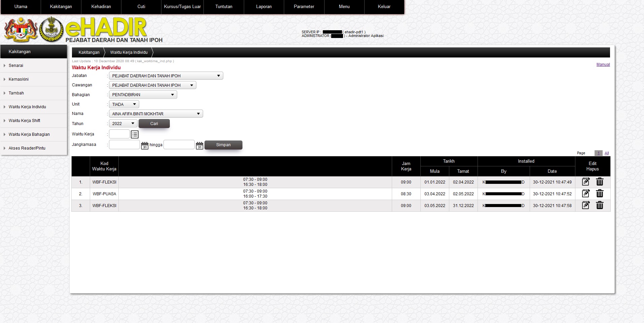Delete row 1 using trash icon
644x323 pixels.
(600, 182)
